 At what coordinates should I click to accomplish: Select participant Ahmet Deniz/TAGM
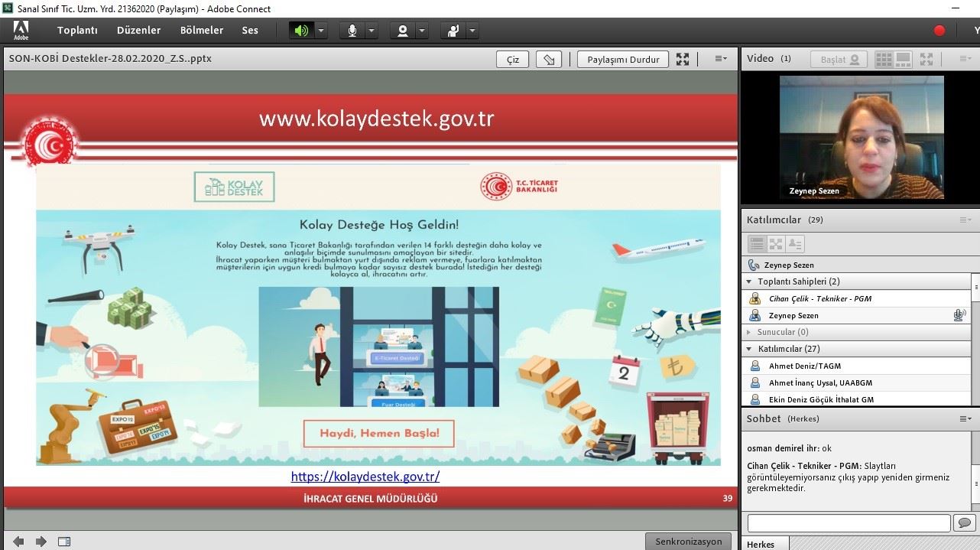(856, 366)
